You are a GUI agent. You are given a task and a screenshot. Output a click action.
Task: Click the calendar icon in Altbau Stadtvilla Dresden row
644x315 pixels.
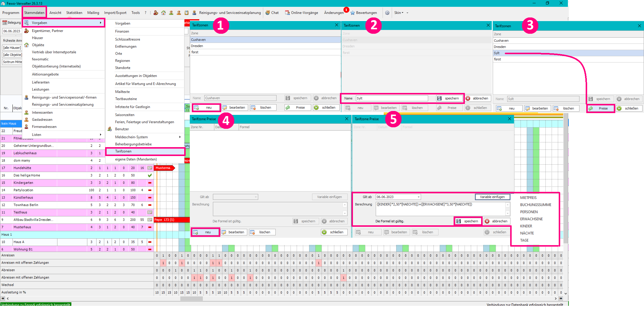[150, 220]
